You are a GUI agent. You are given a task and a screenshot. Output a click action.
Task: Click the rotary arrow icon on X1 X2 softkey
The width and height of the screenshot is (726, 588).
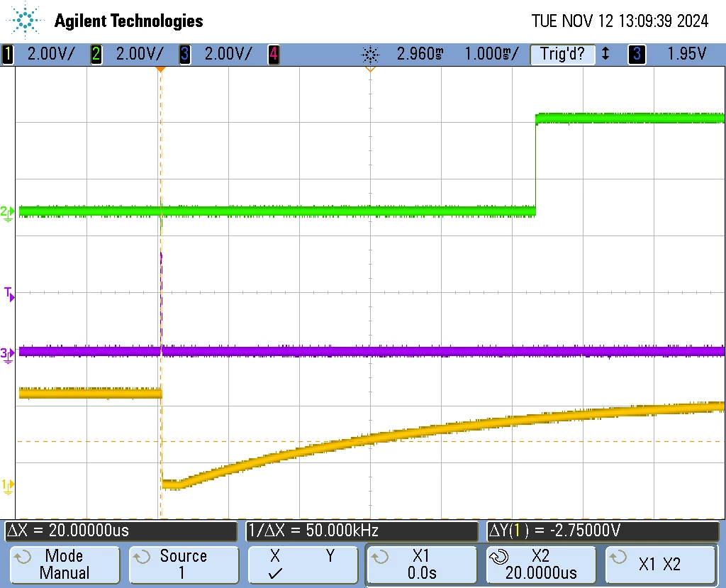click(x=618, y=557)
